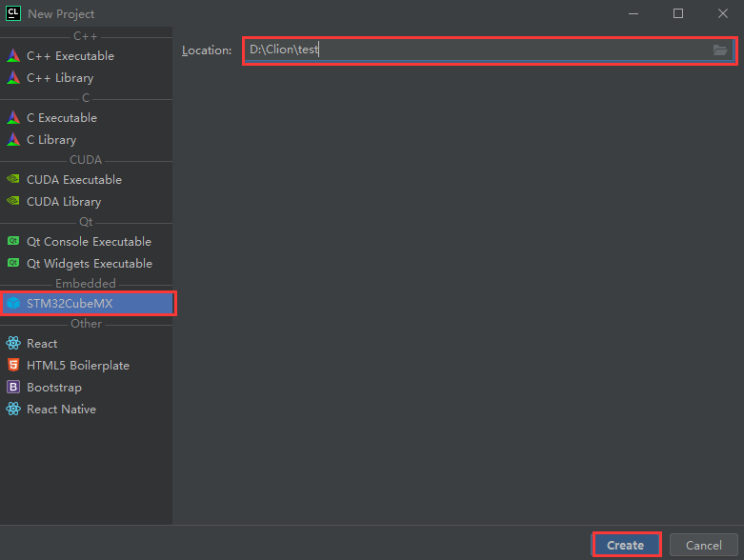Minimize the New Project window
This screenshot has width=744, height=560.
[x=633, y=13]
